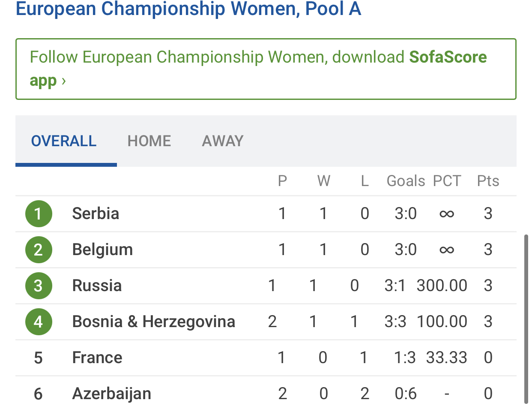The width and height of the screenshot is (532, 418).
Task: Select Bosnia & Herzegovina team name
Action: [x=153, y=322]
